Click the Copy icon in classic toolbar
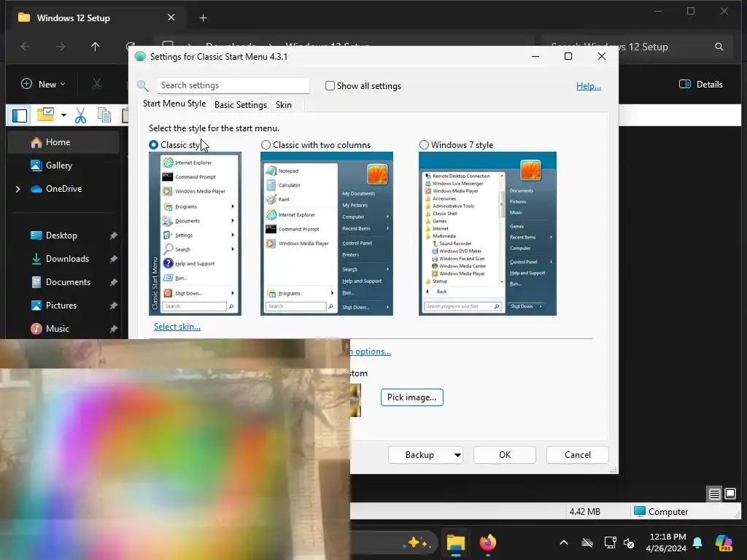Image resolution: width=747 pixels, height=560 pixels. coord(104,115)
